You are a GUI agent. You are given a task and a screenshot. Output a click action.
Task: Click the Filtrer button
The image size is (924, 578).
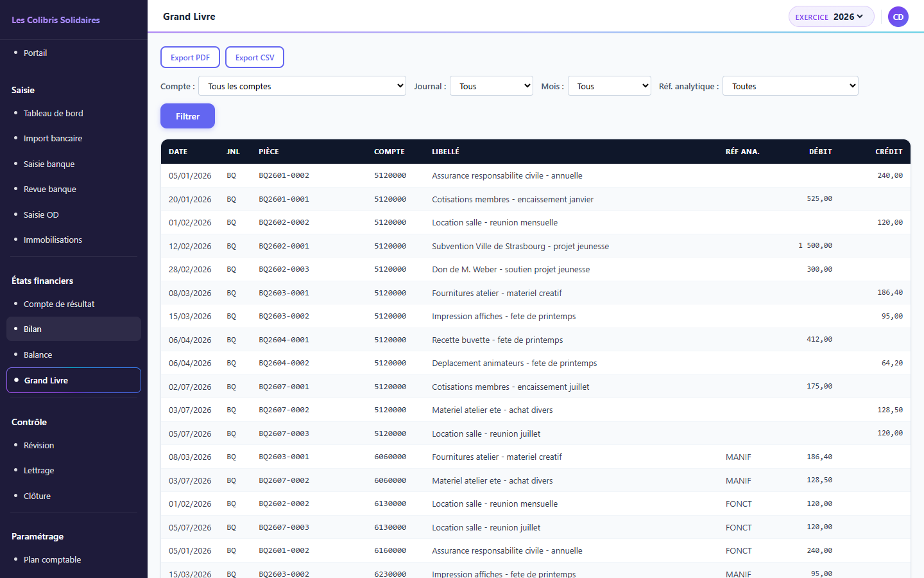click(187, 116)
